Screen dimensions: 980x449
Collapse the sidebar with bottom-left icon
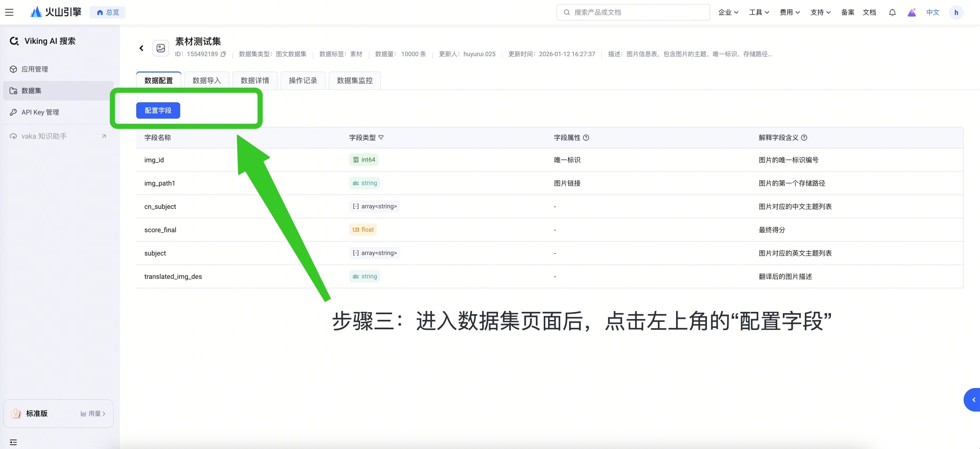coord(13,442)
